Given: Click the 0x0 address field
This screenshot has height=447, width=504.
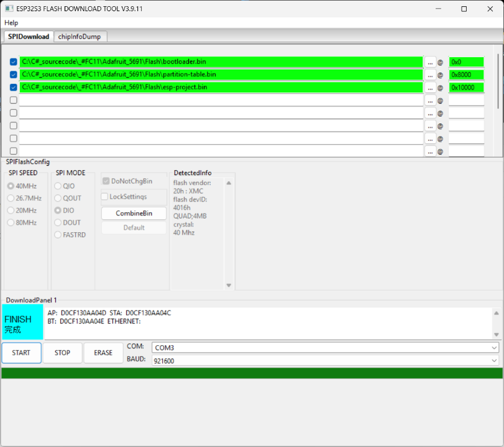Looking at the screenshot, I should tap(466, 62).
